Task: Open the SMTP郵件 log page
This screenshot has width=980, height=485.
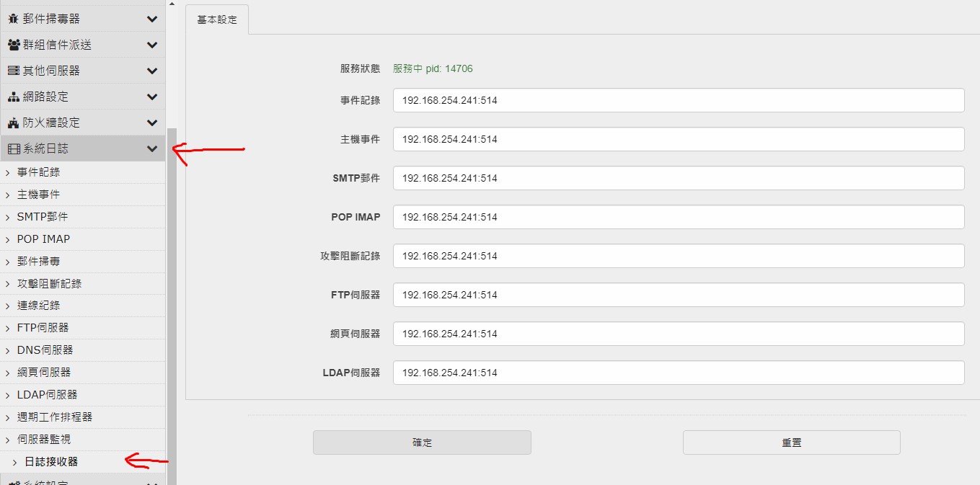Action: (42, 217)
